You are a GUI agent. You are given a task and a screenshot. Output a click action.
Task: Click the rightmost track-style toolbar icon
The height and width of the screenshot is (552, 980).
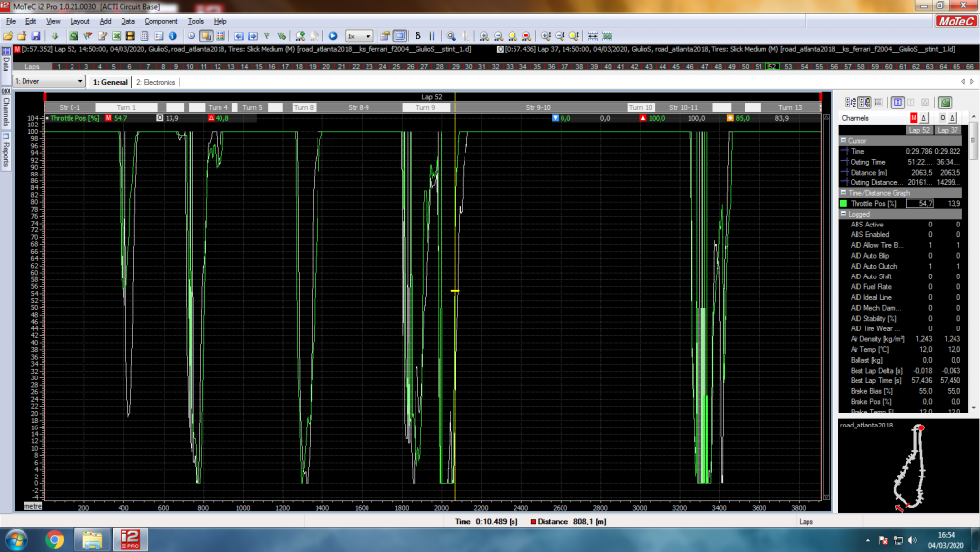tap(607, 36)
